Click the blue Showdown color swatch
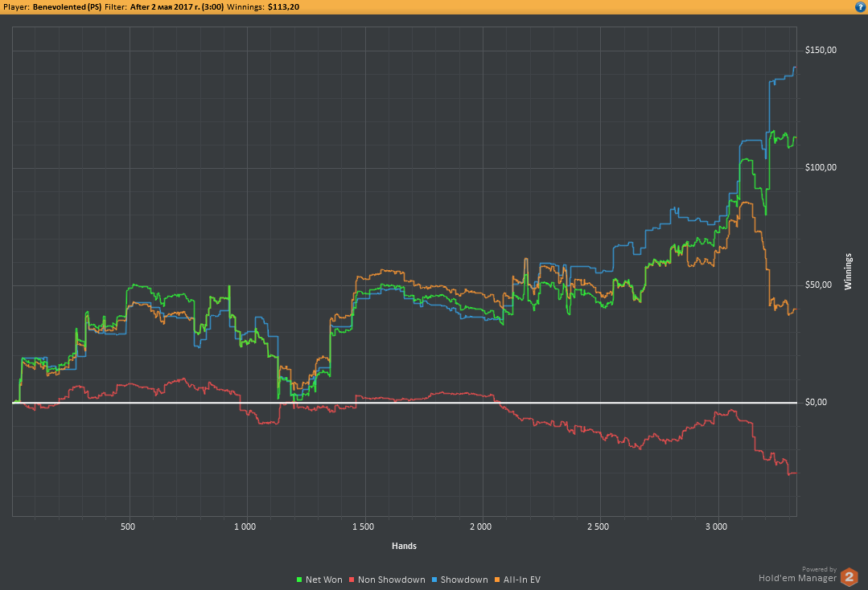This screenshot has height=590, width=868. tap(434, 580)
